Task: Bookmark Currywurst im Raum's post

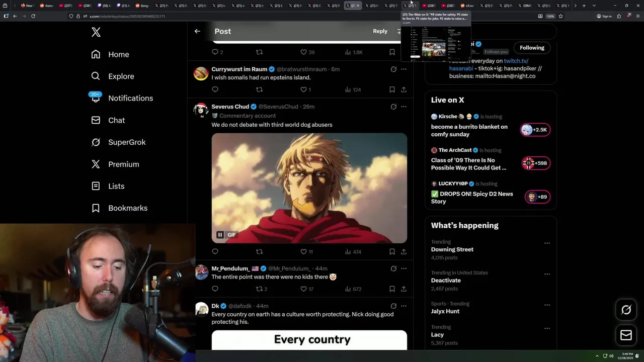Action: (392, 89)
